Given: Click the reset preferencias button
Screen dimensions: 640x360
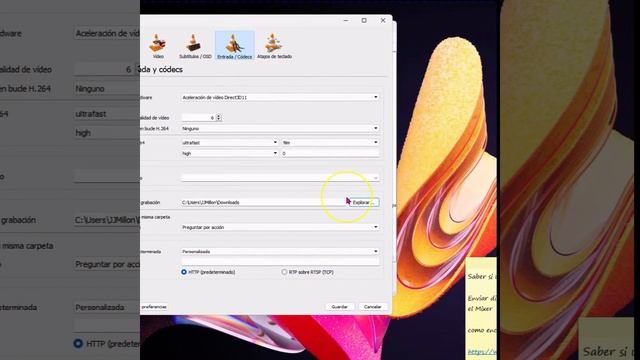Looking at the screenshot, I should point(154,307).
